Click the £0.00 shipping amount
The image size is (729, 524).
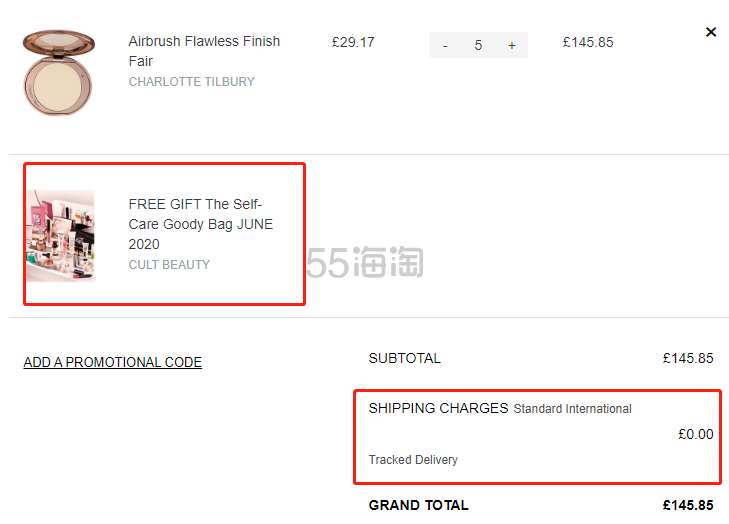tap(696, 434)
